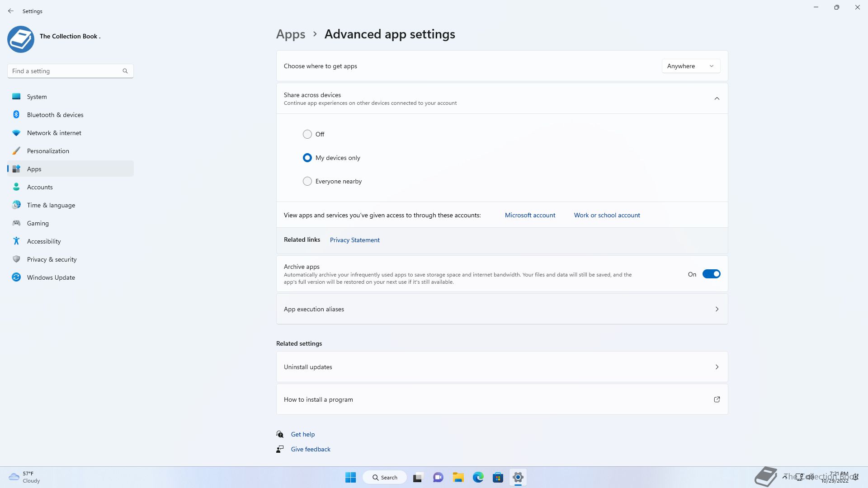Click the Settings gear on taskbar

click(518, 477)
